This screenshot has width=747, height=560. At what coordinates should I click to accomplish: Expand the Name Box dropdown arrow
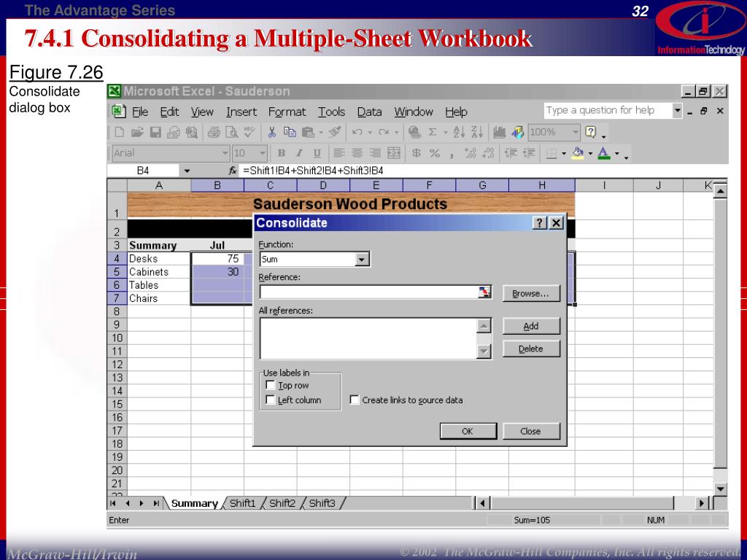point(187,171)
